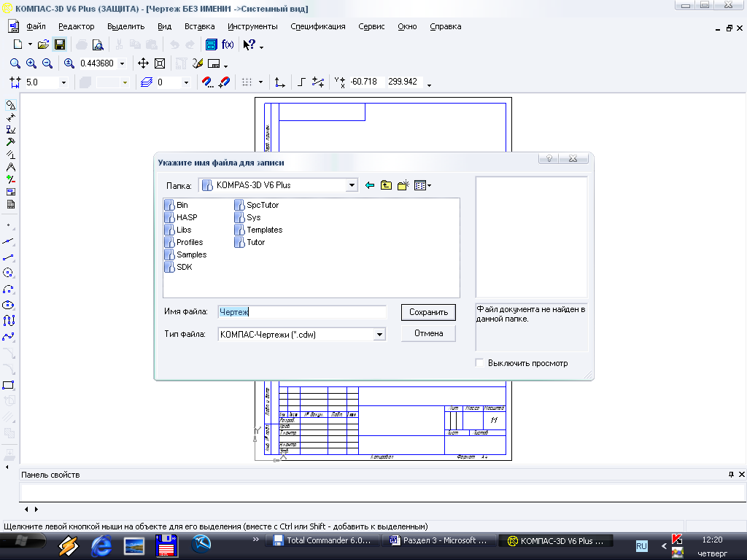Toggle Выключить просмотр checkbox
The image size is (747, 560).
pyautogui.click(x=480, y=363)
